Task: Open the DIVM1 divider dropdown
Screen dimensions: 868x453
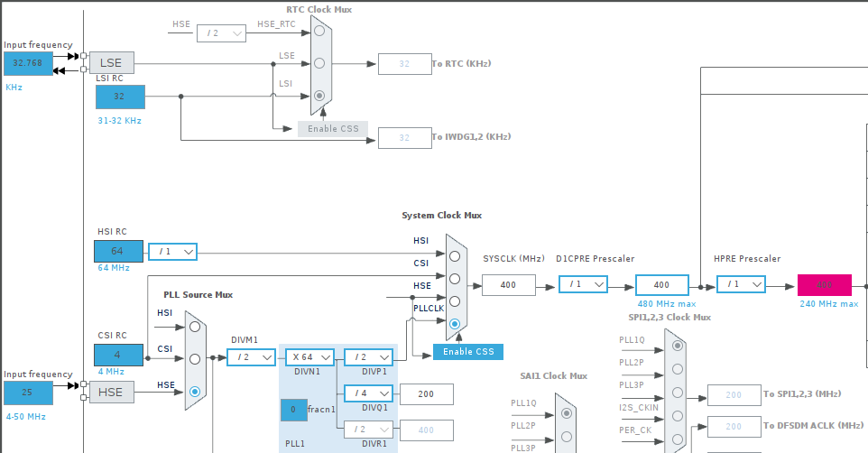Action: click(252, 357)
